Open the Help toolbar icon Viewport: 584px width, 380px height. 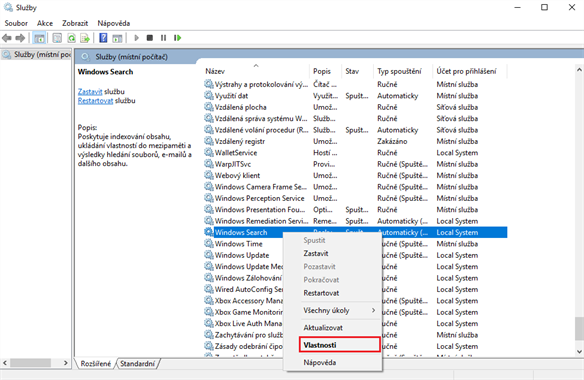tap(103, 38)
